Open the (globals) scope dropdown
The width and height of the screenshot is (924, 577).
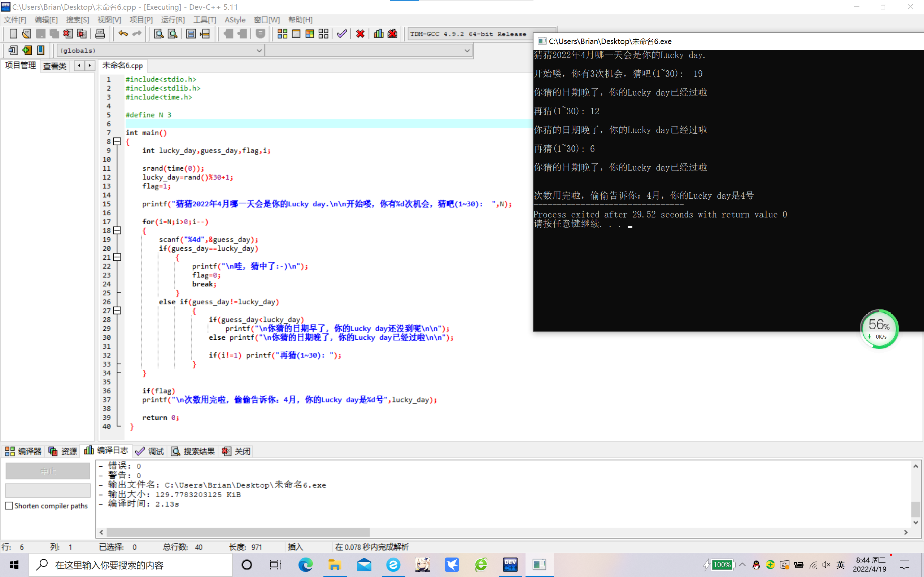160,50
